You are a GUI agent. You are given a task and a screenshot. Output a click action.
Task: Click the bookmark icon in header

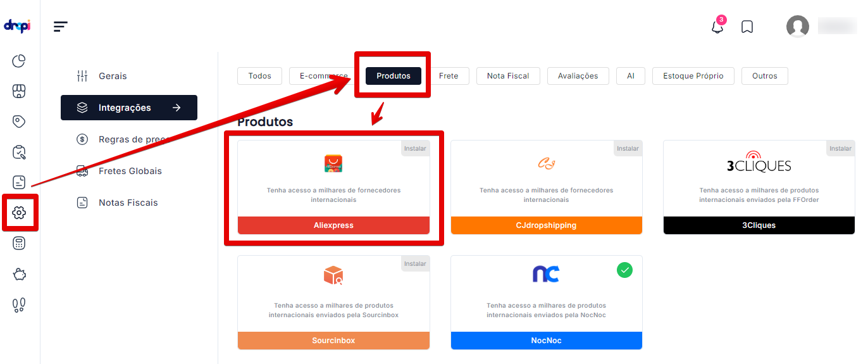click(747, 27)
